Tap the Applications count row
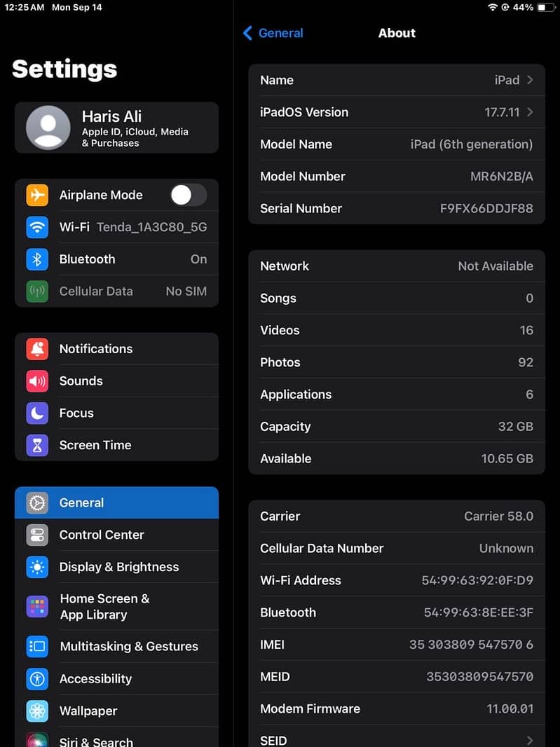The image size is (560, 747). tap(397, 395)
